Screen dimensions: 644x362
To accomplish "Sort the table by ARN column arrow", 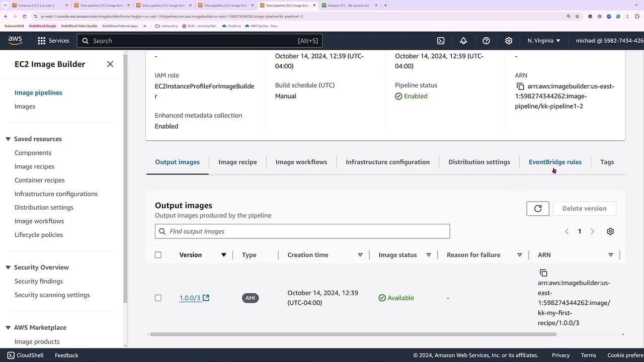I will pyautogui.click(x=611, y=255).
